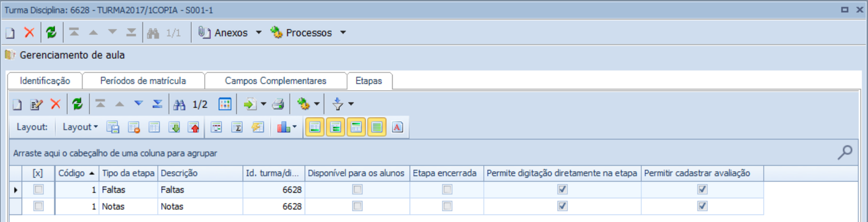Click the import layout green arrow icon
Screen dimensions: 868x222
coord(174,127)
